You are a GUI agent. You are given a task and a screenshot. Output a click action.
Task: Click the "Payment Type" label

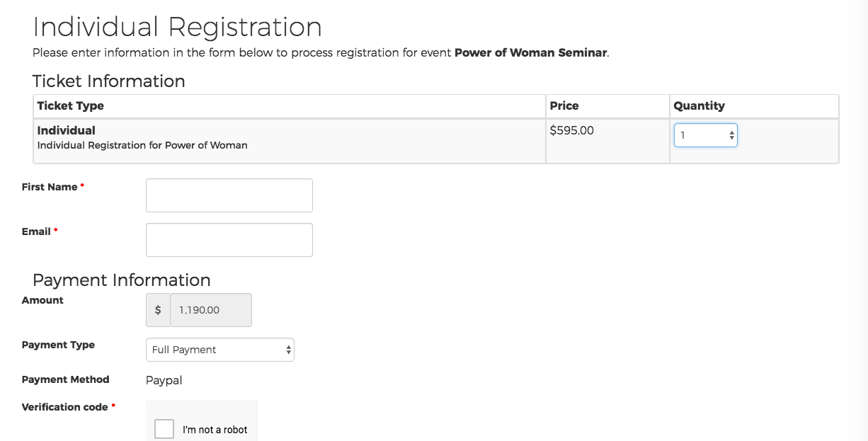58,345
